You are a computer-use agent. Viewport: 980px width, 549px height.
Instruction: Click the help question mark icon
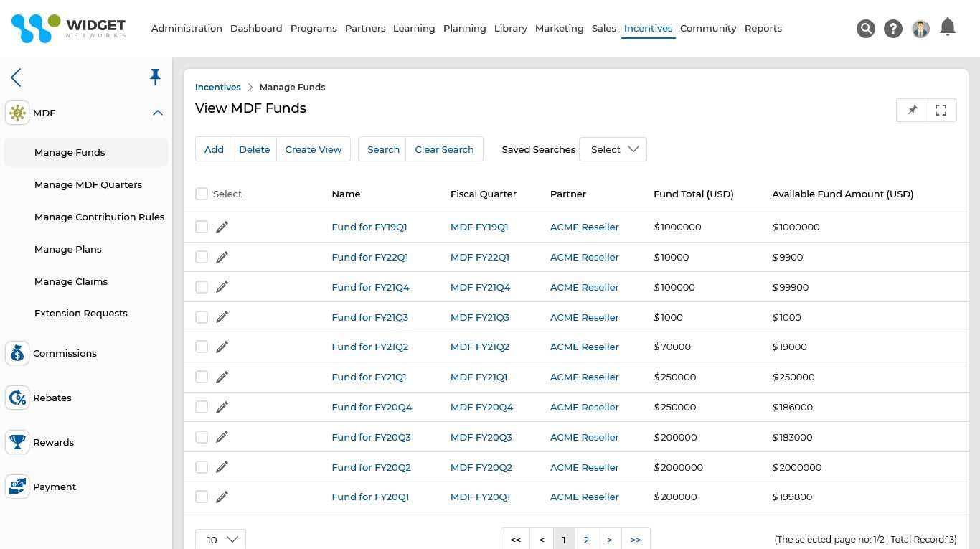(x=892, y=29)
